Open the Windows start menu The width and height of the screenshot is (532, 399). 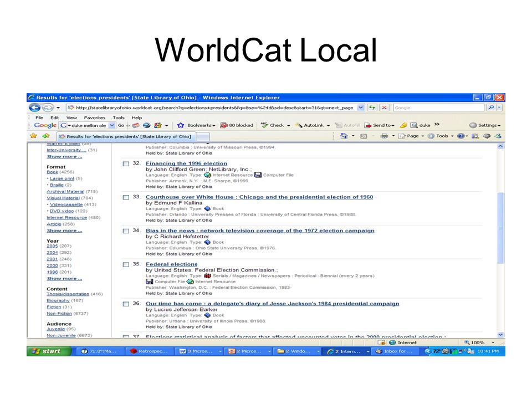click(49, 351)
